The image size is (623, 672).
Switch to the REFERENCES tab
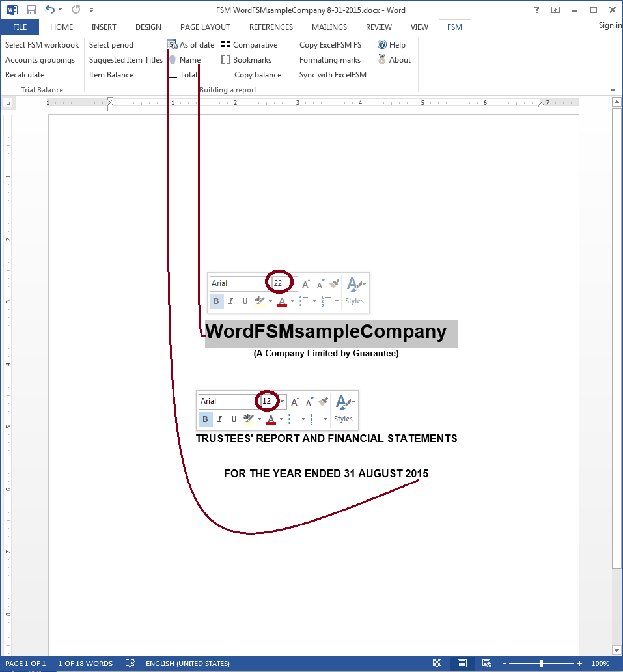tap(271, 27)
